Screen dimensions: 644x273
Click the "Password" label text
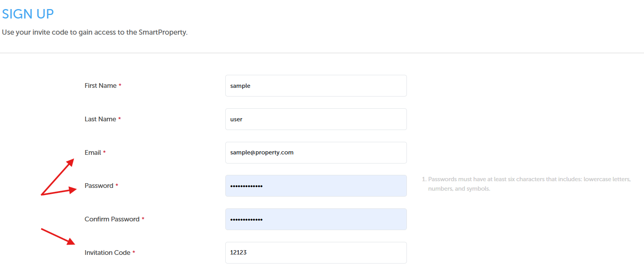tap(99, 186)
